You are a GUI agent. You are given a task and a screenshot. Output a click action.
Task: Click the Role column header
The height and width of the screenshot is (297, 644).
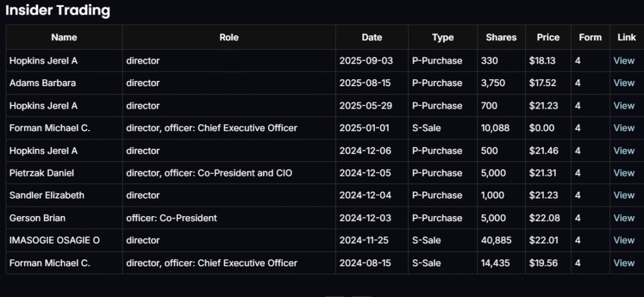pyautogui.click(x=229, y=38)
